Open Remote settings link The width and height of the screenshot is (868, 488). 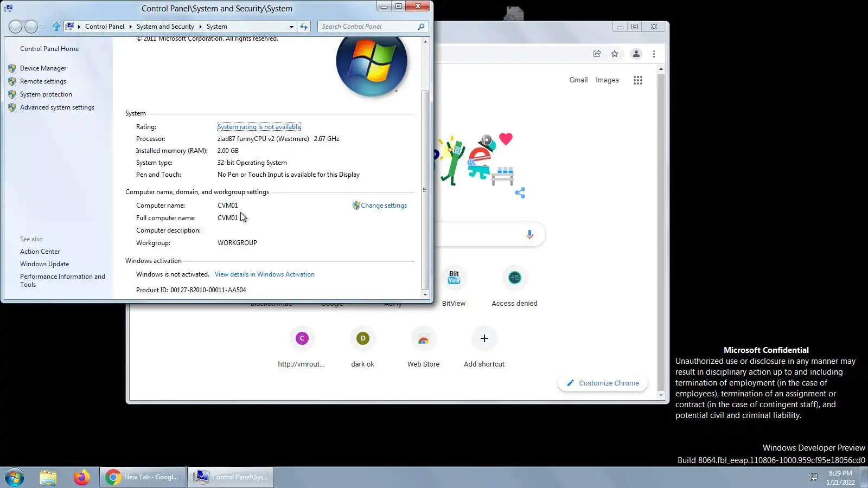click(x=43, y=81)
